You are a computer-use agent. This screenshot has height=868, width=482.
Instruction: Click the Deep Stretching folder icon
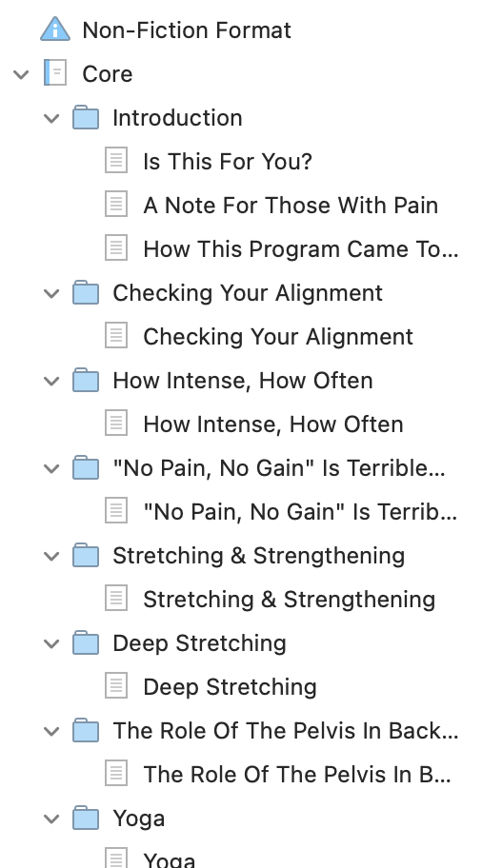click(86, 642)
